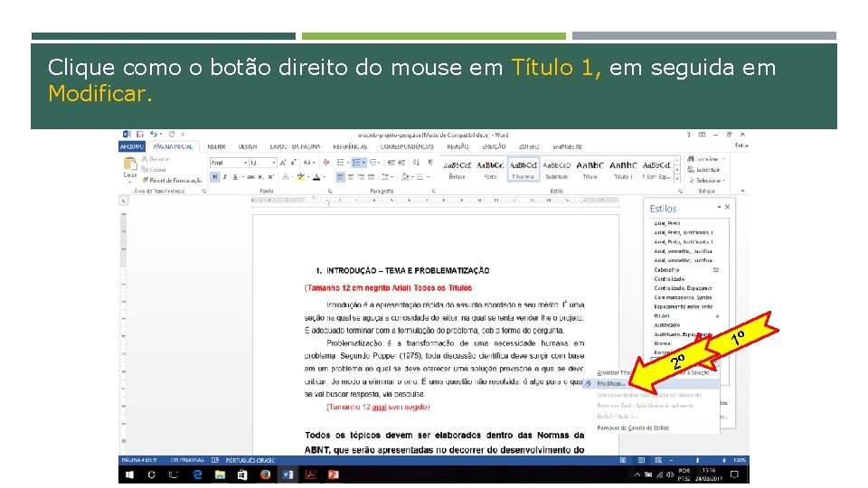Activate Pincel de Formatação format painter

coord(172,180)
